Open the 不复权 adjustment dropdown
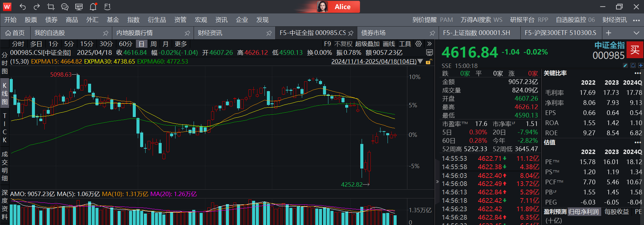This screenshot has height=225, width=644. pos(344,44)
